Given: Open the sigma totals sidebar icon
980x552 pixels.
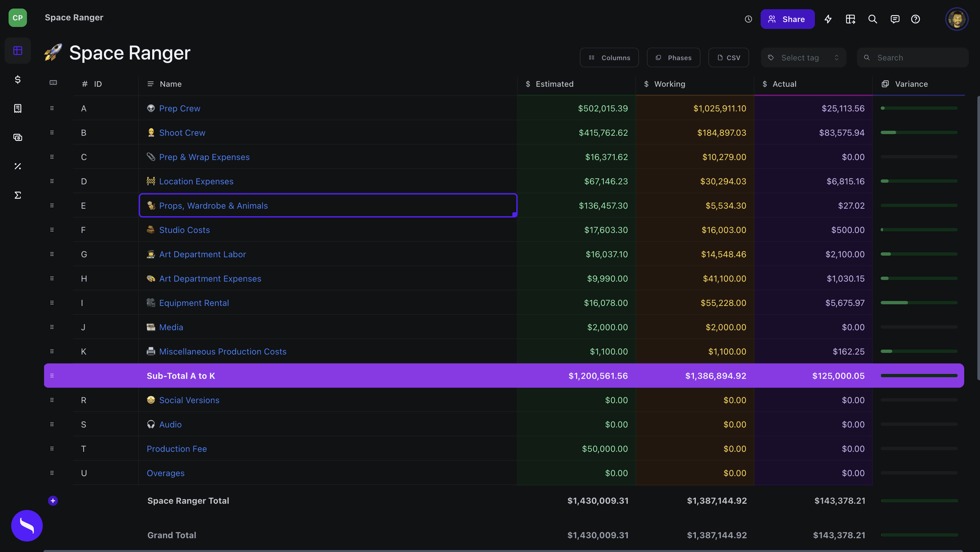Looking at the screenshot, I should click(17, 195).
